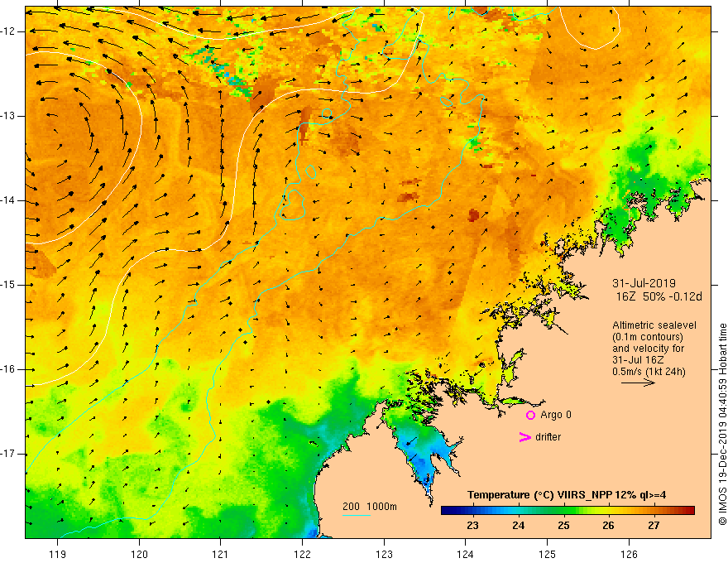
Task: Click colorbar tick label 26
Action: pyautogui.click(x=608, y=526)
